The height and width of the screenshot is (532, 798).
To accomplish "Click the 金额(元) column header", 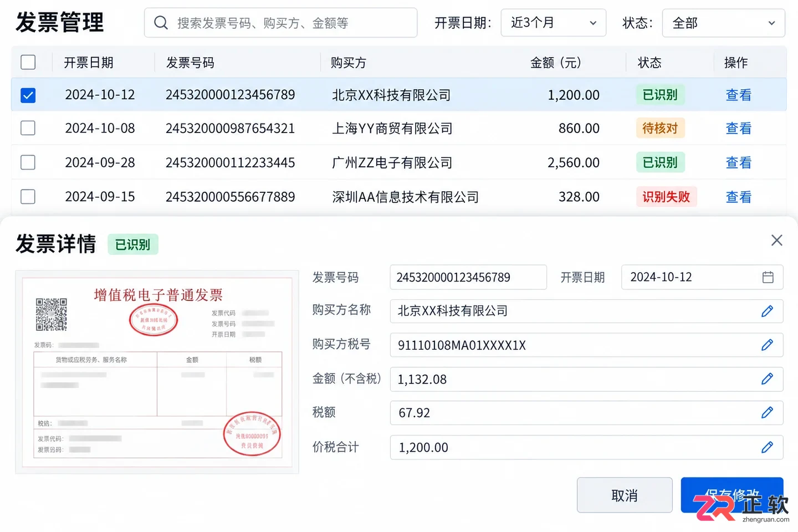I will [x=555, y=63].
